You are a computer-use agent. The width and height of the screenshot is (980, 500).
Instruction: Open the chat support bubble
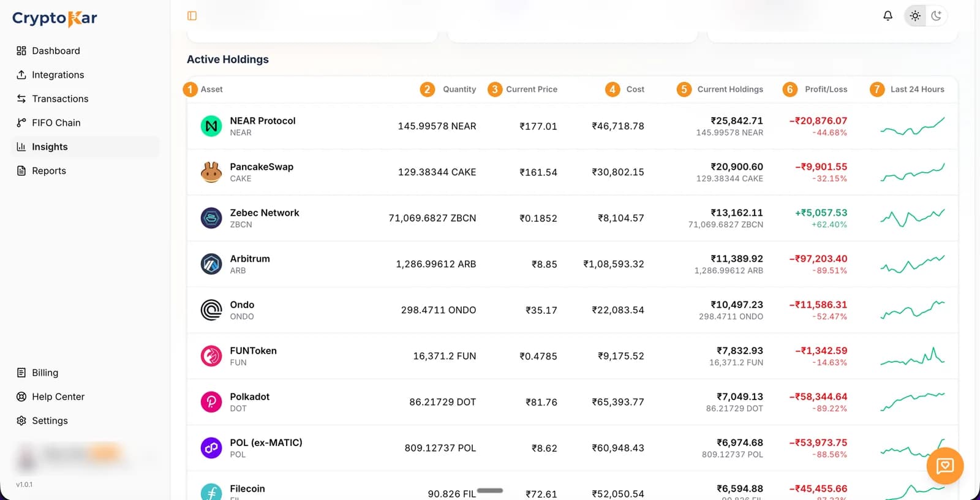tap(945, 466)
